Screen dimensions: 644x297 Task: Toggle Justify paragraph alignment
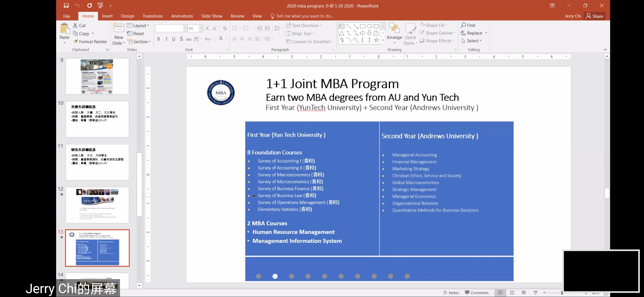coord(257,39)
